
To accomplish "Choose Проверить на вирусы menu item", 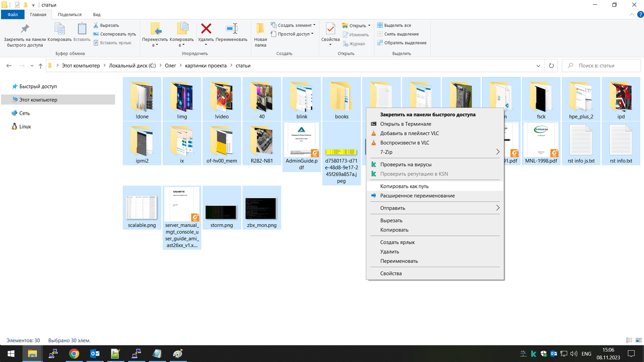I will (x=435, y=165).
